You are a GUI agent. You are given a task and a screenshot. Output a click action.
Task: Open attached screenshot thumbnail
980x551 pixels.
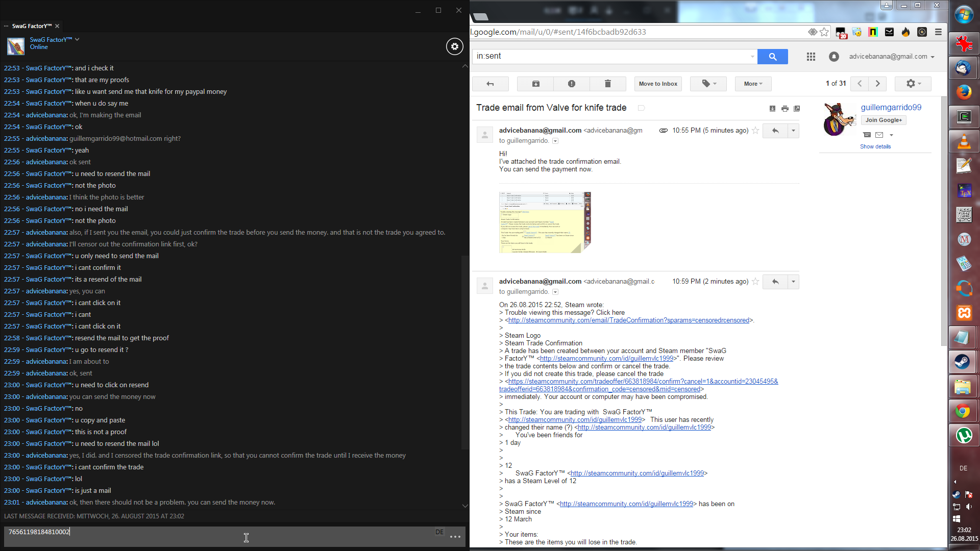tap(545, 222)
